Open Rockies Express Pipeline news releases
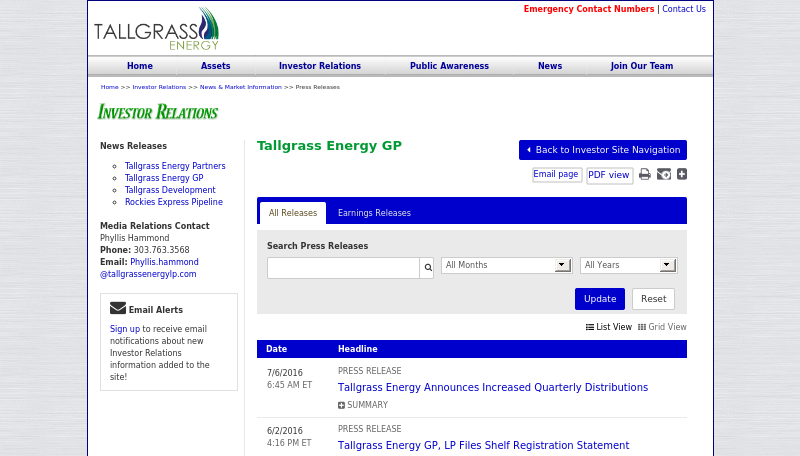The height and width of the screenshot is (456, 800). click(174, 202)
